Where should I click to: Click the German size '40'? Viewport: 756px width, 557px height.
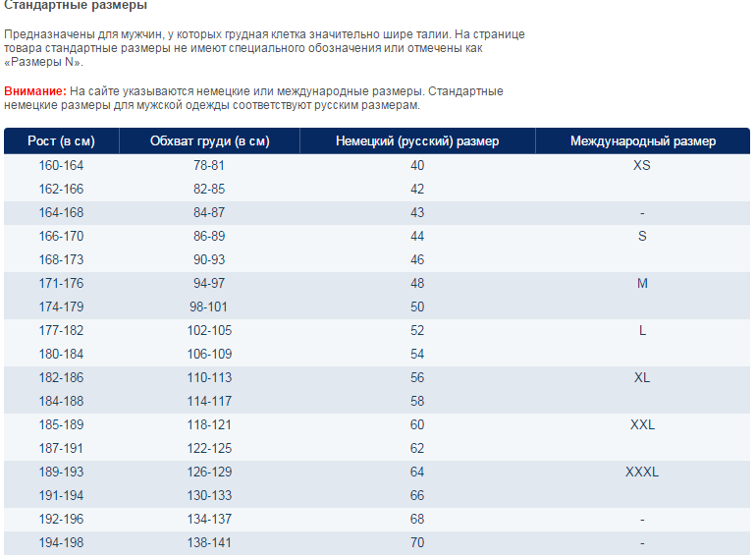coord(417,165)
